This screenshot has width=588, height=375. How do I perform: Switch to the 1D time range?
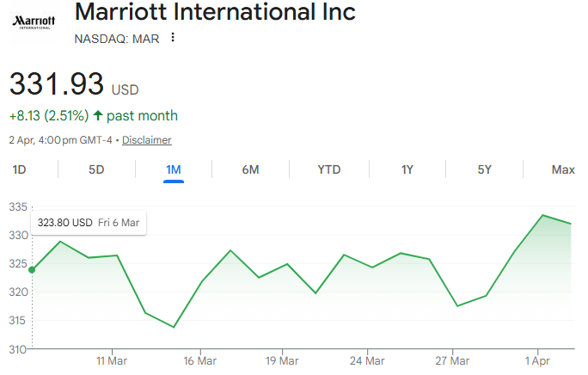coord(19,169)
